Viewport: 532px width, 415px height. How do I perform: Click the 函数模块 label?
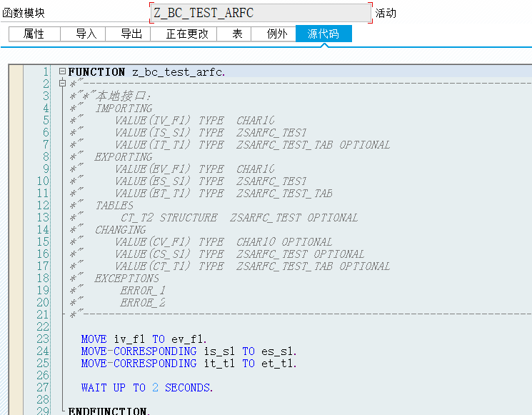tap(24, 14)
